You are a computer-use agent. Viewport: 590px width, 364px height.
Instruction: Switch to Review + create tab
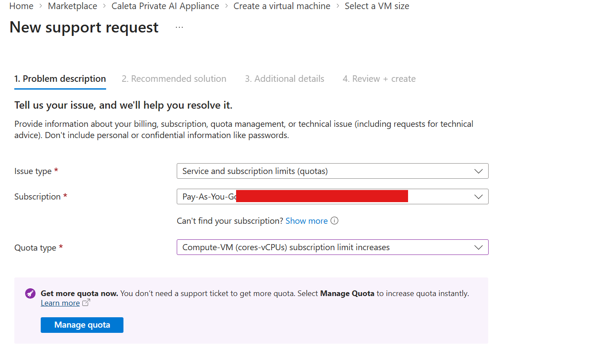379,79
